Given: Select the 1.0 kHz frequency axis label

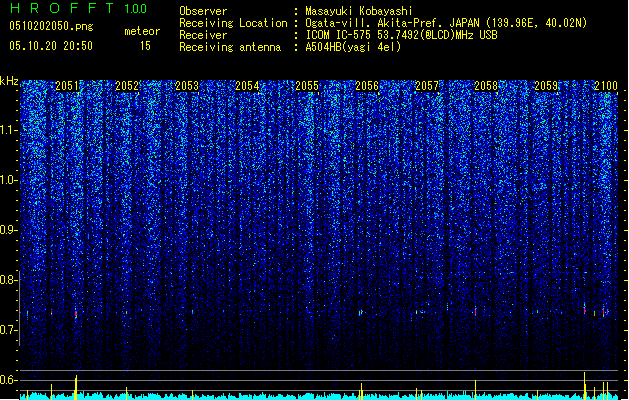Looking at the screenshot, I should 8,180.
